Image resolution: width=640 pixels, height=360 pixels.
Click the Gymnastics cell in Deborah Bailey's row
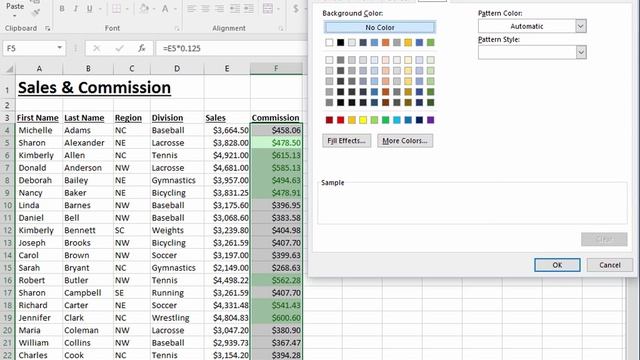pos(177,180)
